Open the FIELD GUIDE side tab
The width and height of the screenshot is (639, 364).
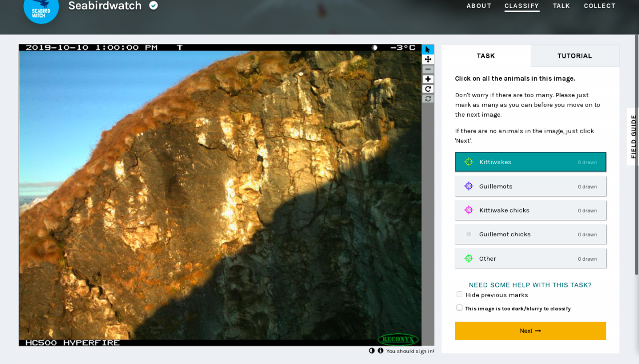tap(633, 137)
